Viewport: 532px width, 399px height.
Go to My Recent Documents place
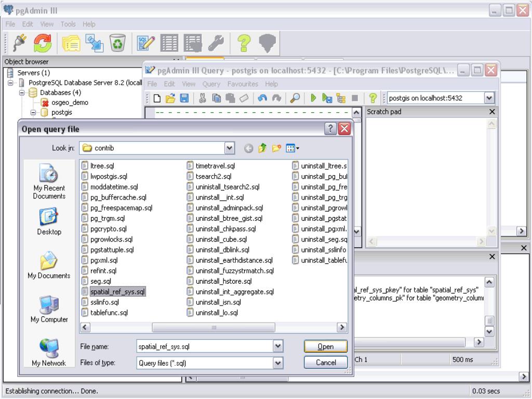tap(49, 181)
